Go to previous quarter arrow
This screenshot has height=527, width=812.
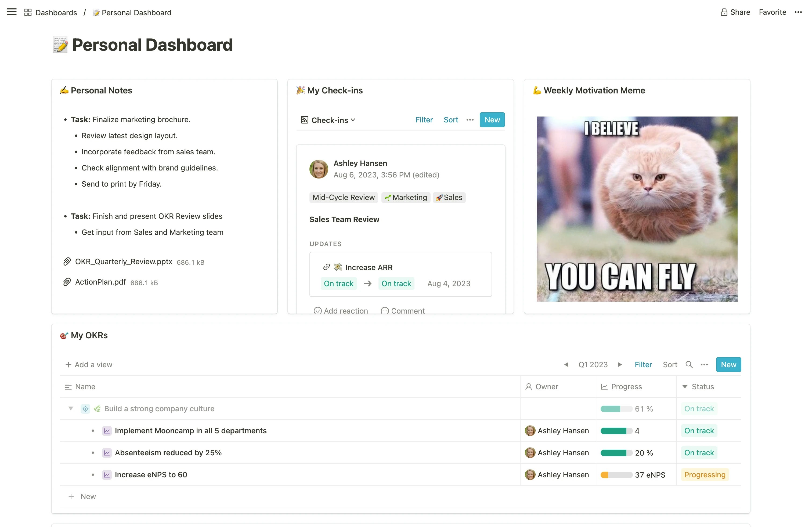click(566, 365)
